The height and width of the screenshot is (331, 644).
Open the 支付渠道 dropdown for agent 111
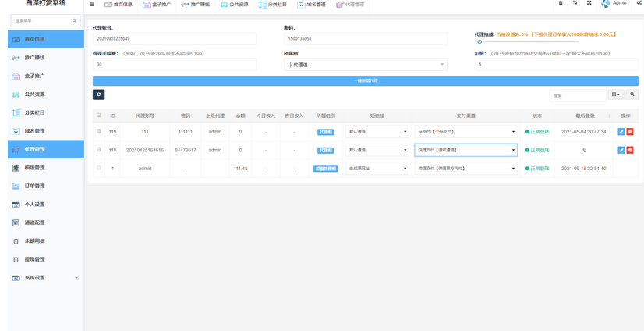point(465,132)
